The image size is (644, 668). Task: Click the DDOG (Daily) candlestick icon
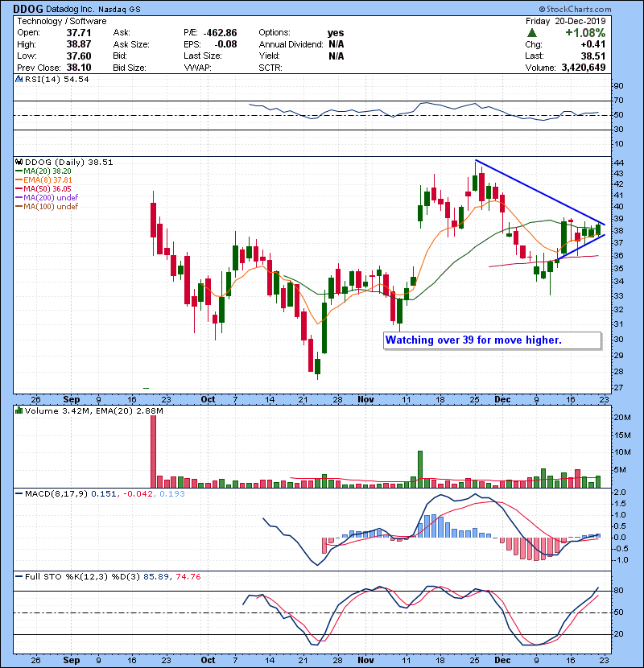19,162
